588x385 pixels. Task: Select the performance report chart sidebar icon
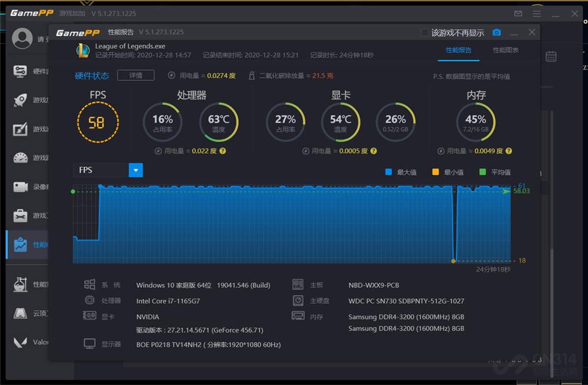pyautogui.click(x=20, y=244)
